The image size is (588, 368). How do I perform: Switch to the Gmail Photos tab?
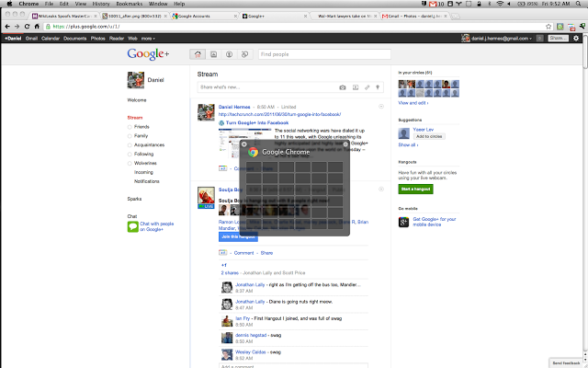[414, 17]
